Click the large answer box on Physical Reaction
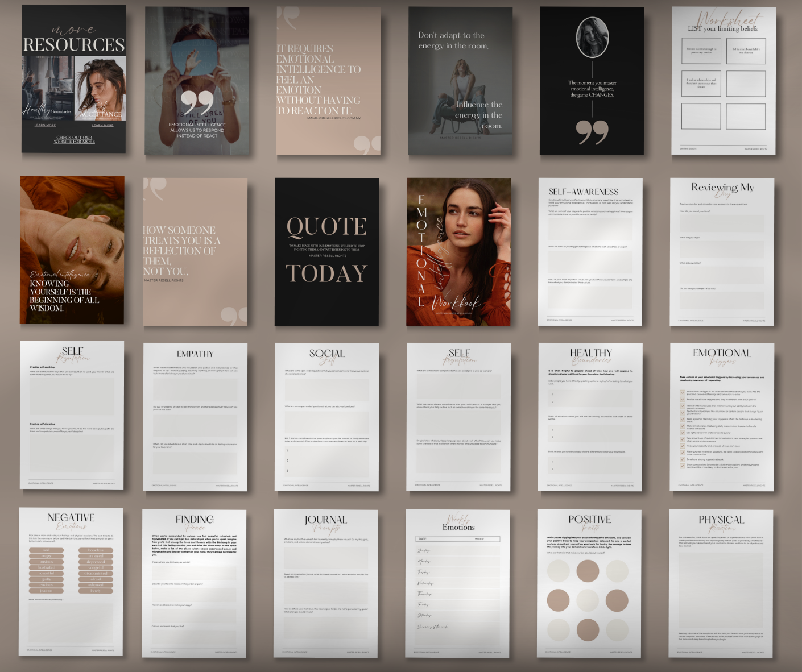802x672 pixels. click(721, 590)
